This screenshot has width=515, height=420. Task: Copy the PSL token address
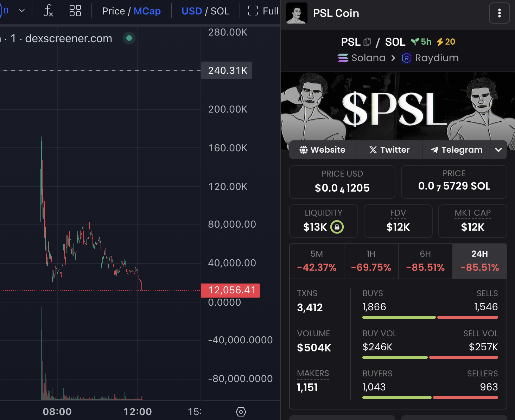coord(367,42)
